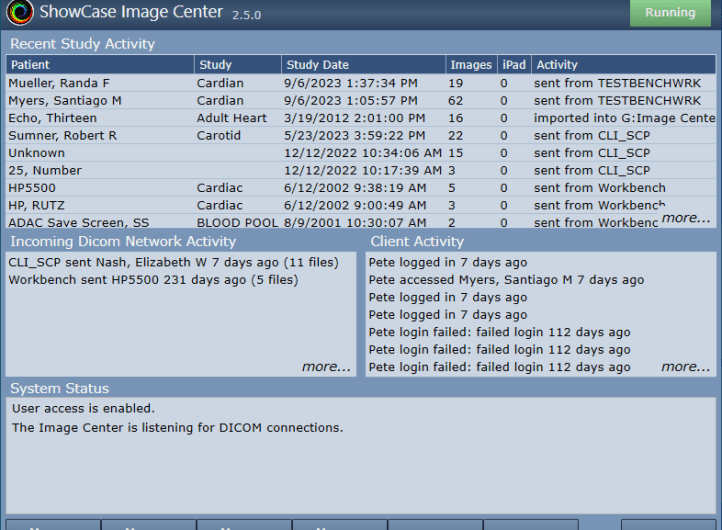Image resolution: width=722 pixels, height=530 pixels.
Task: Click the version number 2.5.0
Action: point(246,15)
